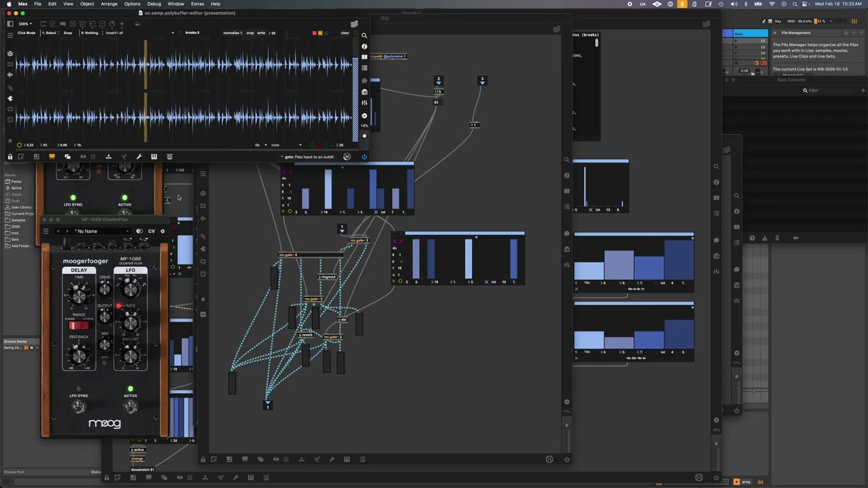Image resolution: width=868 pixels, height=488 pixels.
Task: Select the red color swatch in editor
Action: (x=314, y=33)
